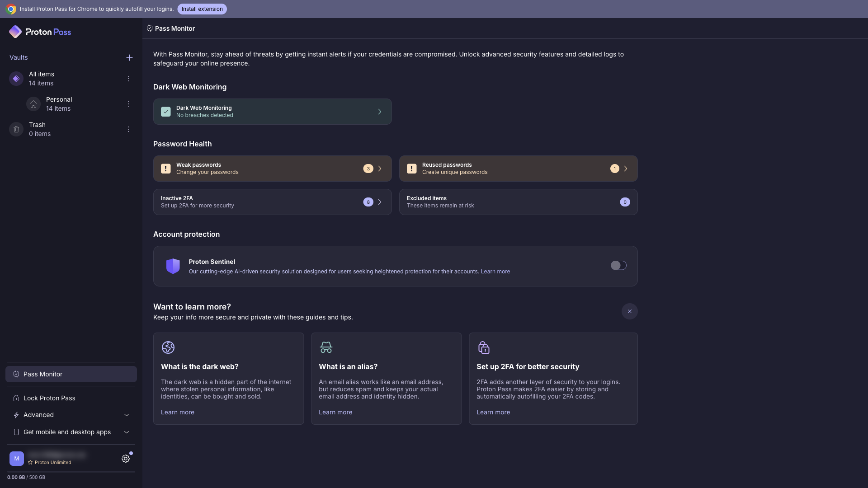Click Dark Web Monitoring green checkmark
This screenshot has width=868, height=488.
tap(166, 112)
